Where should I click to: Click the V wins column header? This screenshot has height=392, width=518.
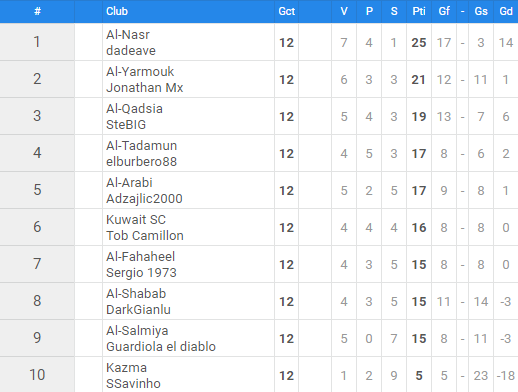point(344,11)
